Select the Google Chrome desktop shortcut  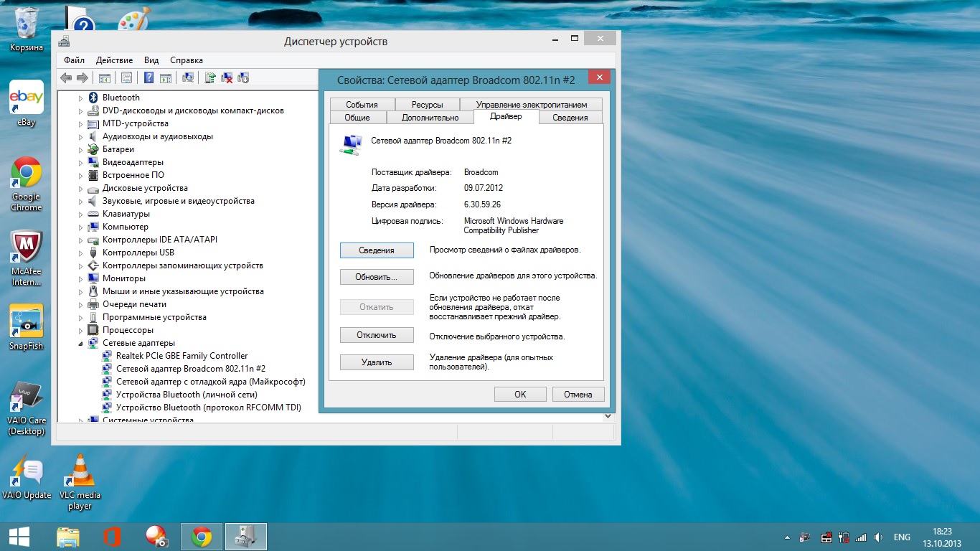(27, 184)
